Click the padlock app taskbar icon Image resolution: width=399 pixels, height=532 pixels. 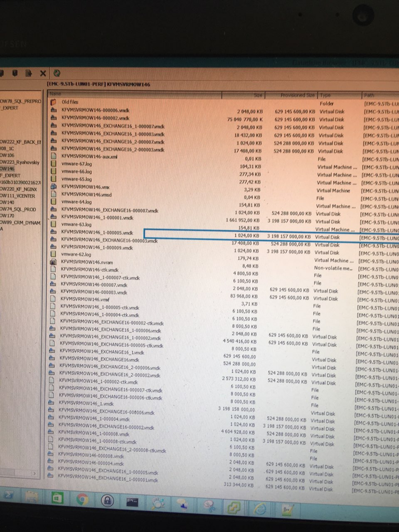click(107, 500)
